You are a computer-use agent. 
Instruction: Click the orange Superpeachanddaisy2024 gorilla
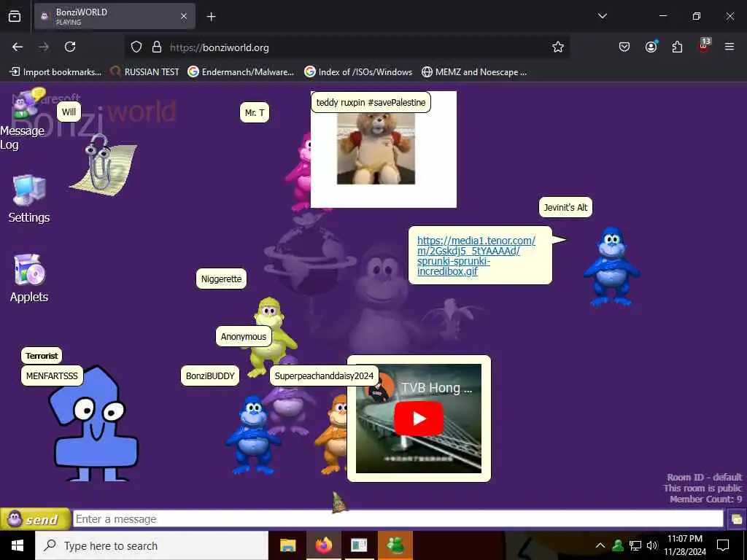[x=333, y=435]
